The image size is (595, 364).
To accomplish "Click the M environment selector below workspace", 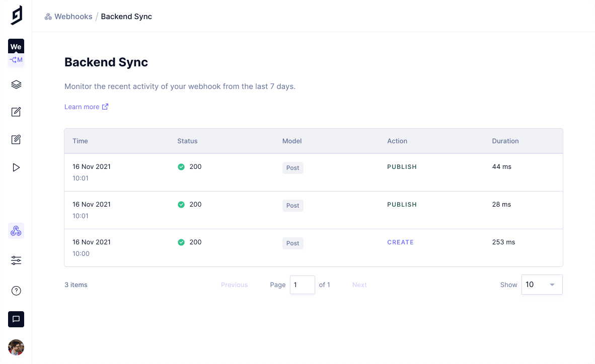I will (x=16, y=59).
